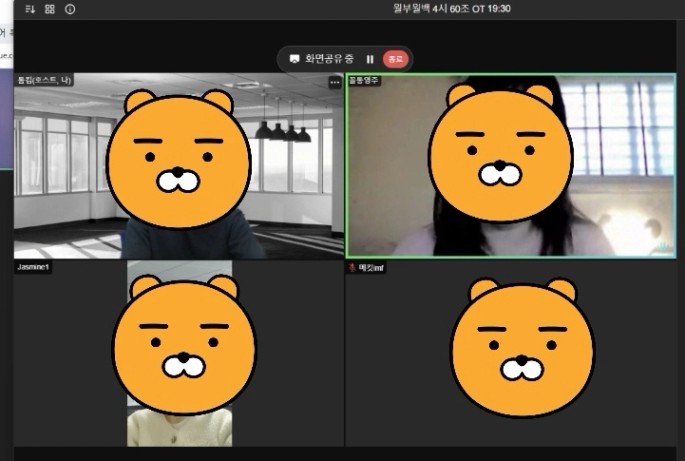Image resolution: width=685 pixels, height=461 pixels.
Task: Click the '화면공유 중' sharing status text
Action: 329,59
